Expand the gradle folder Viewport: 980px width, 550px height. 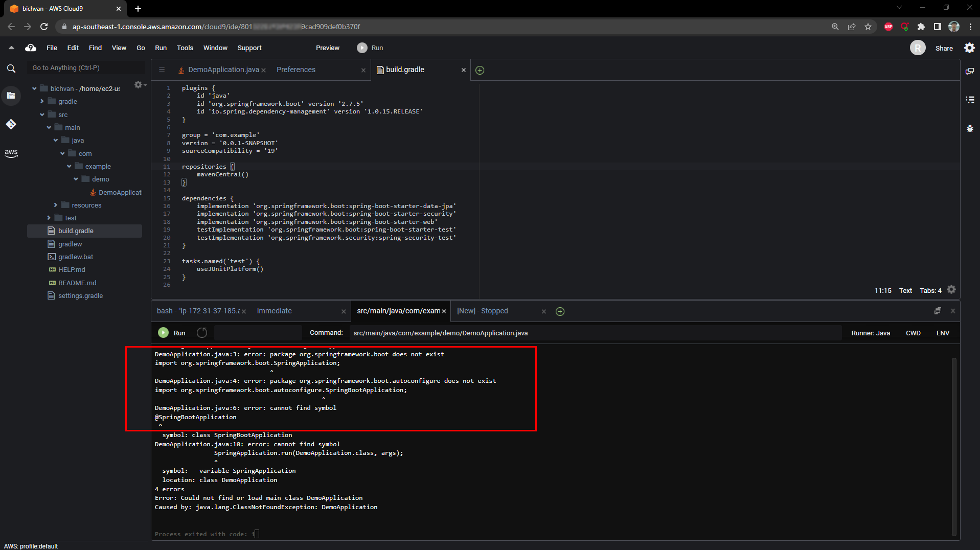tap(42, 101)
